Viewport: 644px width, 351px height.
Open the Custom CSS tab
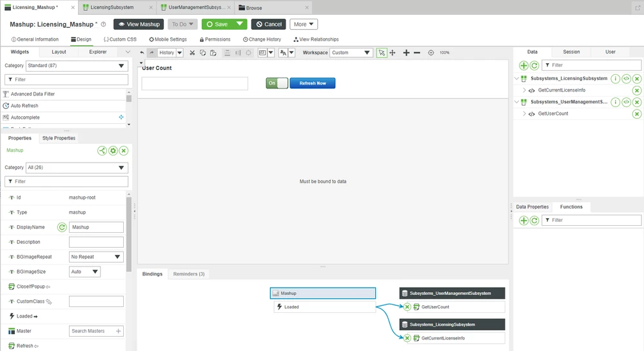click(x=120, y=39)
